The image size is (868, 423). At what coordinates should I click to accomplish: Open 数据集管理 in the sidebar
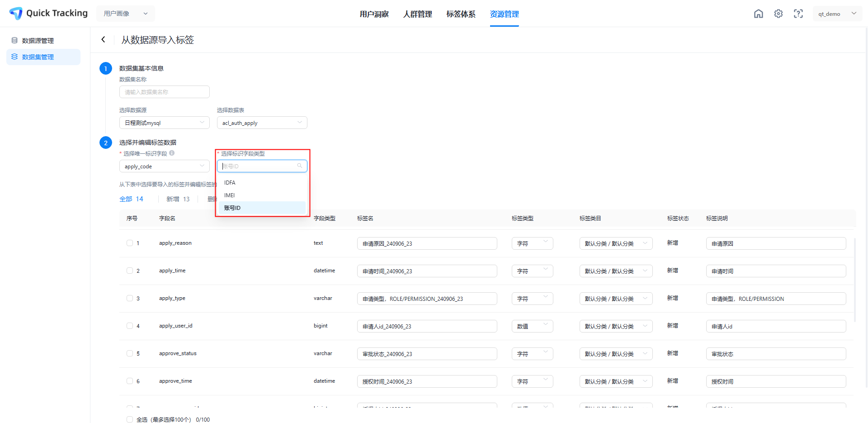(43, 57)
